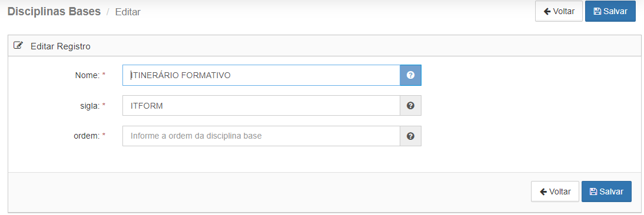Click the Editar breadcrumb text
This screenshot has width=644, height=215.
(x=128, y=12)
